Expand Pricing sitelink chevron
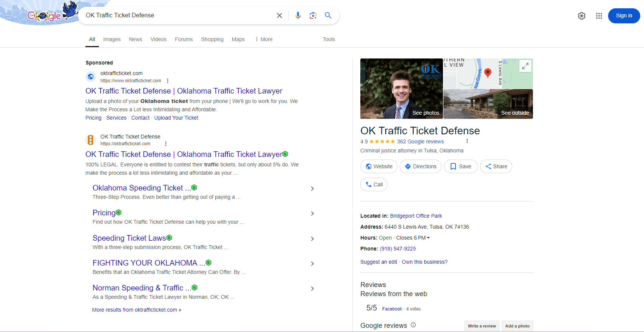 [312, 214]
